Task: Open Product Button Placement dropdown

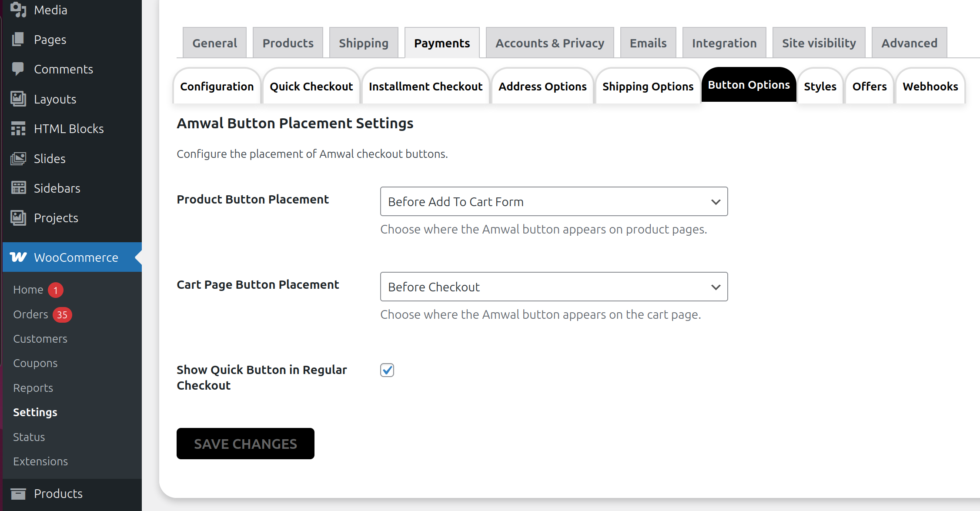Action: tap(553, 201)
